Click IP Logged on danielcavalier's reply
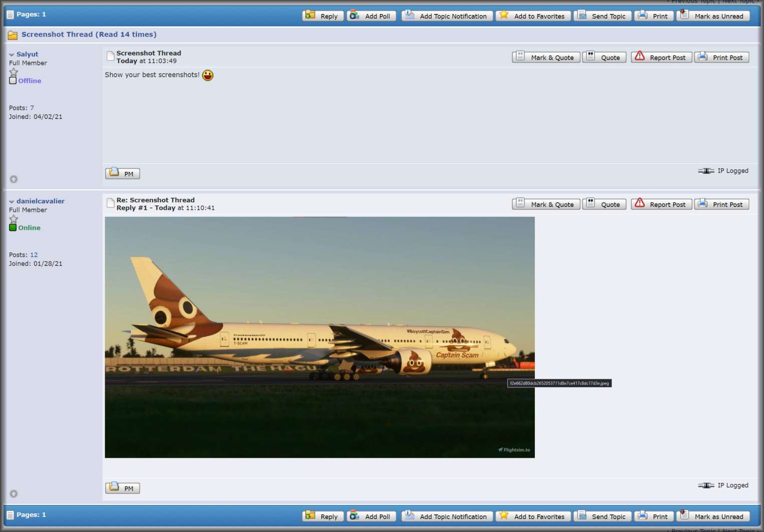Image resolution: width=764 pixels, height=532 pixels. [732, 485]
